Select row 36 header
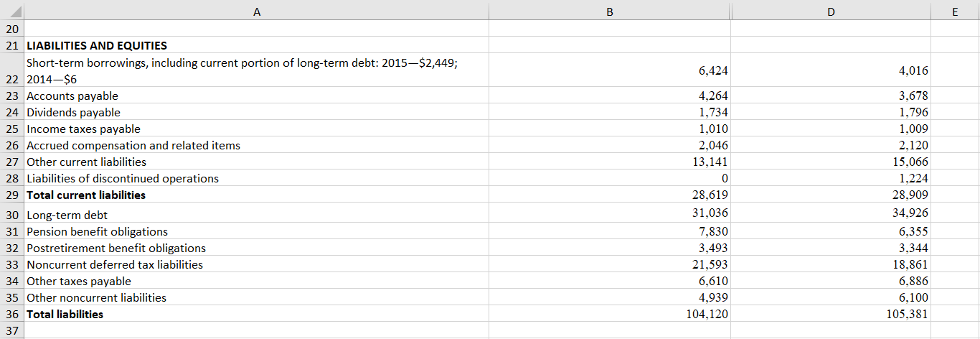Viewport: 980px width, 339px height. pyautogui.click(x=12, y=314)
